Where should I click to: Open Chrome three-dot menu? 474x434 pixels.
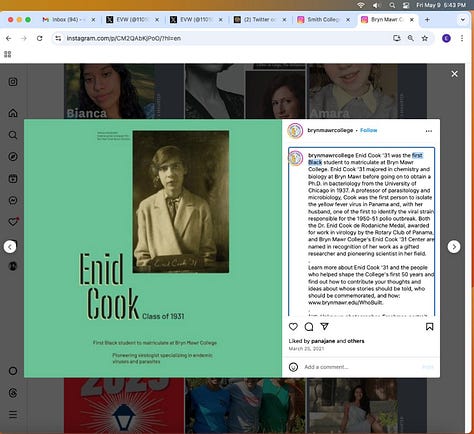(x=462, y=38)
